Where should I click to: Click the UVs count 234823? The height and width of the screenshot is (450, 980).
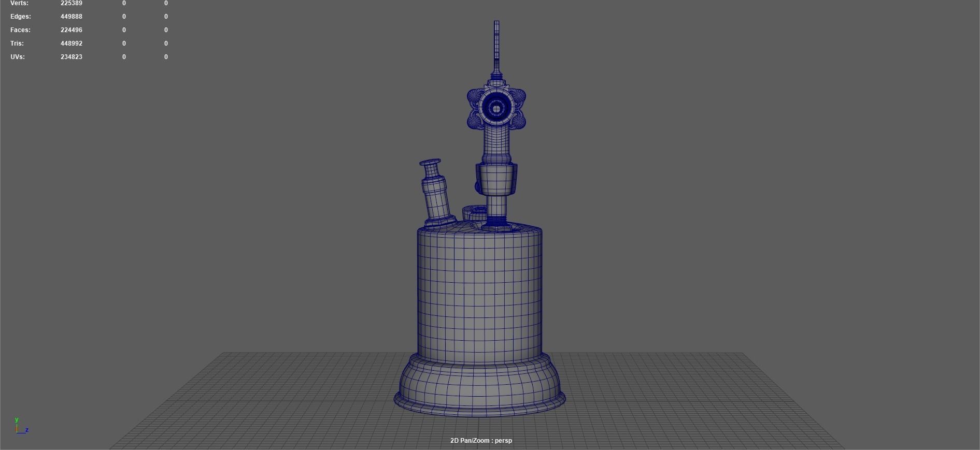72,57
